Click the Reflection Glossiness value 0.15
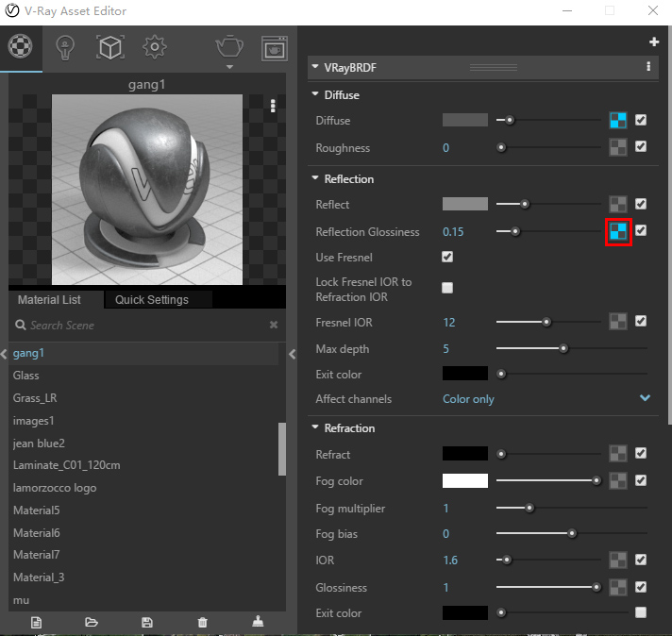 tap(453, 232)
